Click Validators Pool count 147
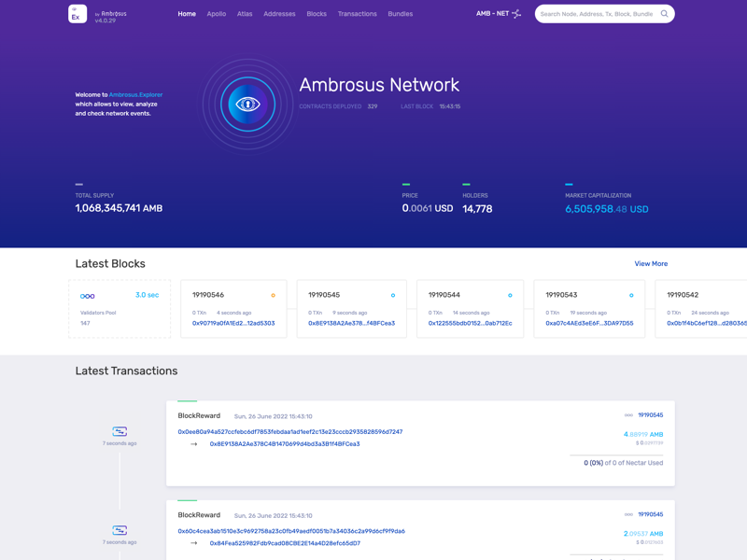Screen dimensions: 747x560 85,323
